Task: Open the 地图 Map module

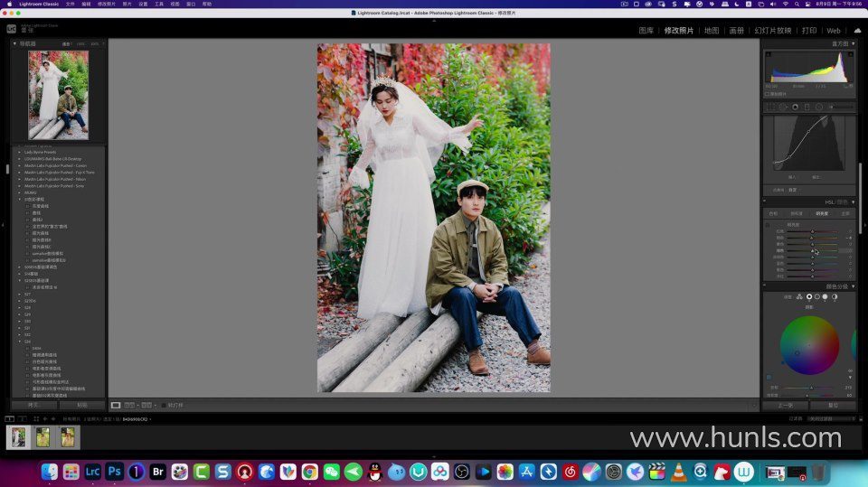Action: 712,30
